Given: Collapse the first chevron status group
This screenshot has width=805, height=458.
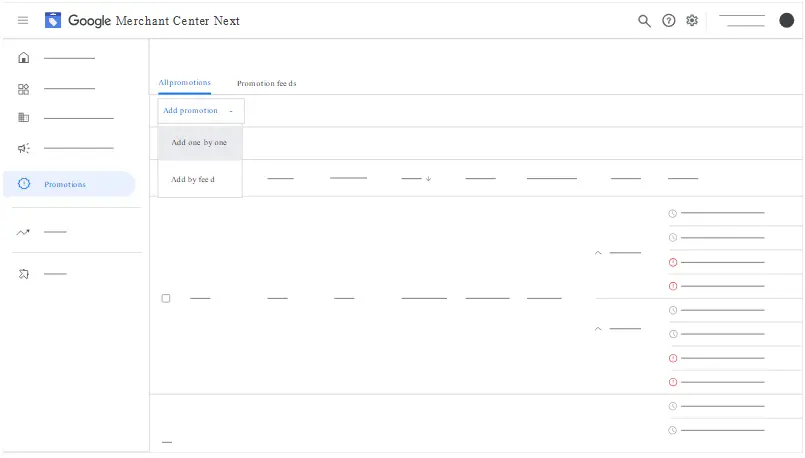Looking at the screenshot, I should click(598, 253).
